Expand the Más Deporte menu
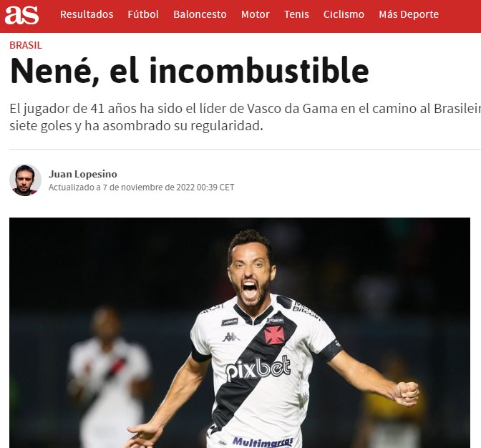This screenshot has width=481, height=448. pos(409,14)
